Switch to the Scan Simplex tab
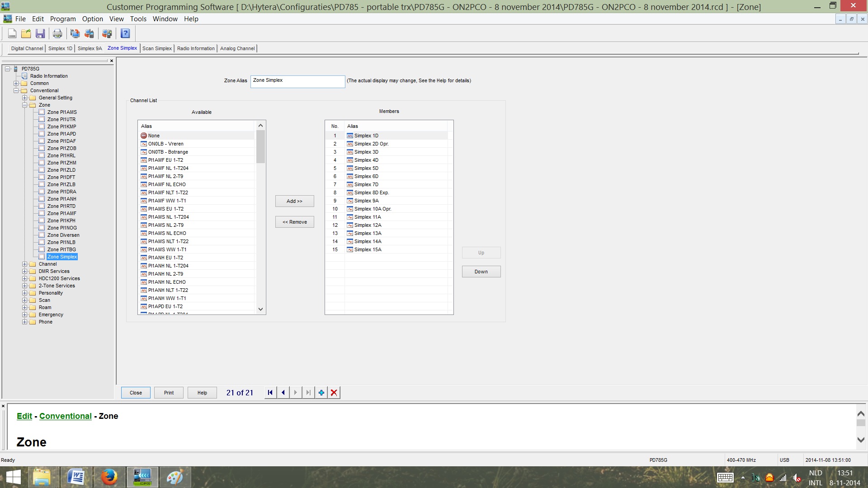 coord(157,48)
